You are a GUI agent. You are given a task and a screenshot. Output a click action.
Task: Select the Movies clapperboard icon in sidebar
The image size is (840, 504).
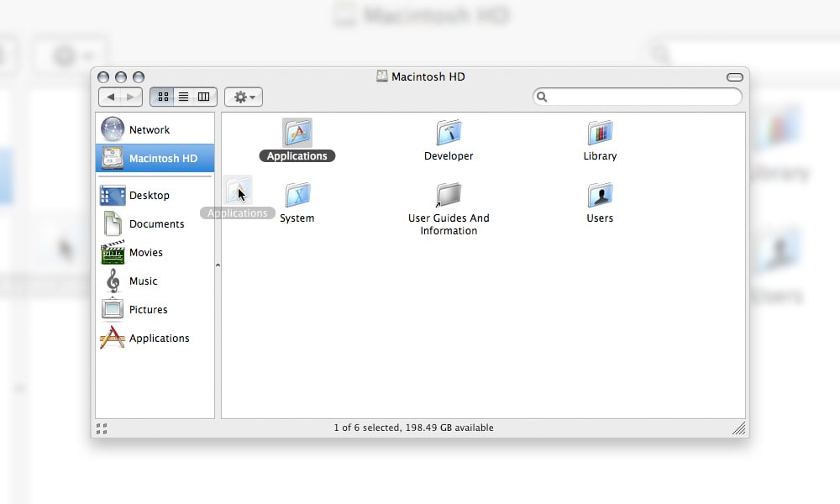coord(113,252)
